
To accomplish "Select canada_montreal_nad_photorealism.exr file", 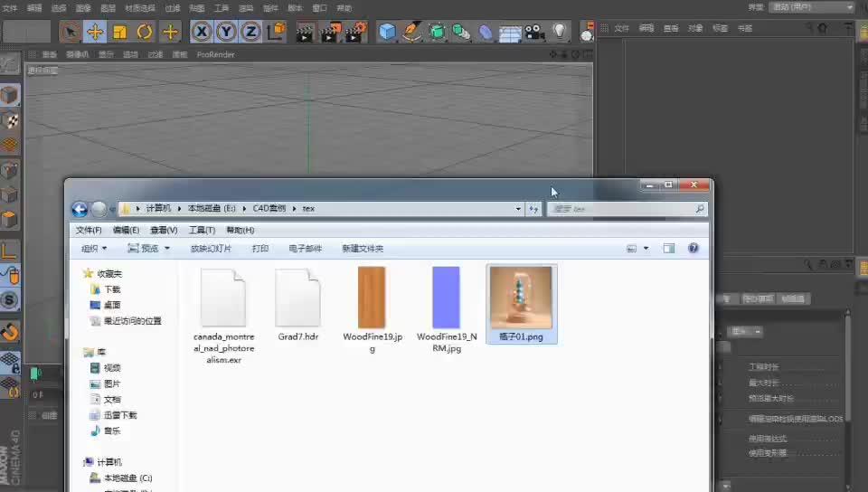I will tap(223, 316).
